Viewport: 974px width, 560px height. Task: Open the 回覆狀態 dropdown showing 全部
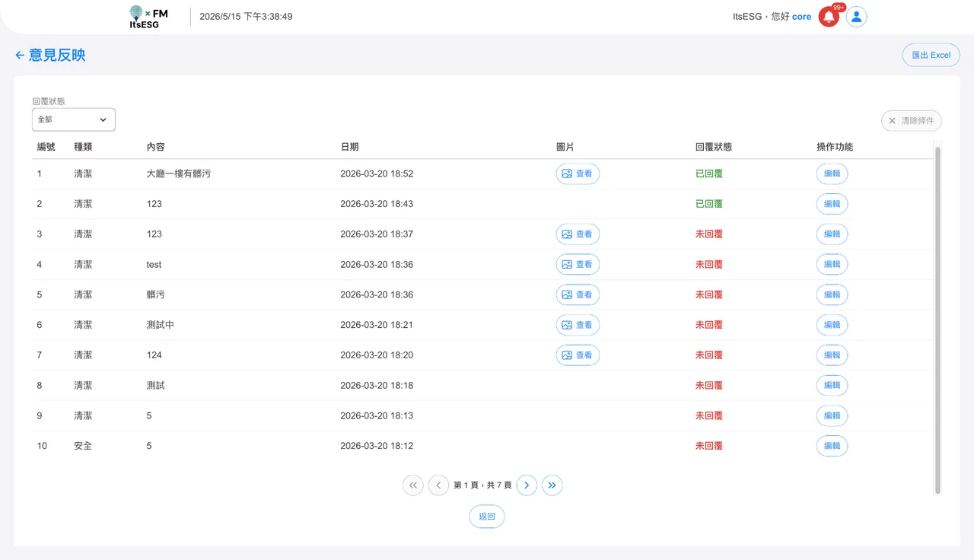tap(74, 119)
